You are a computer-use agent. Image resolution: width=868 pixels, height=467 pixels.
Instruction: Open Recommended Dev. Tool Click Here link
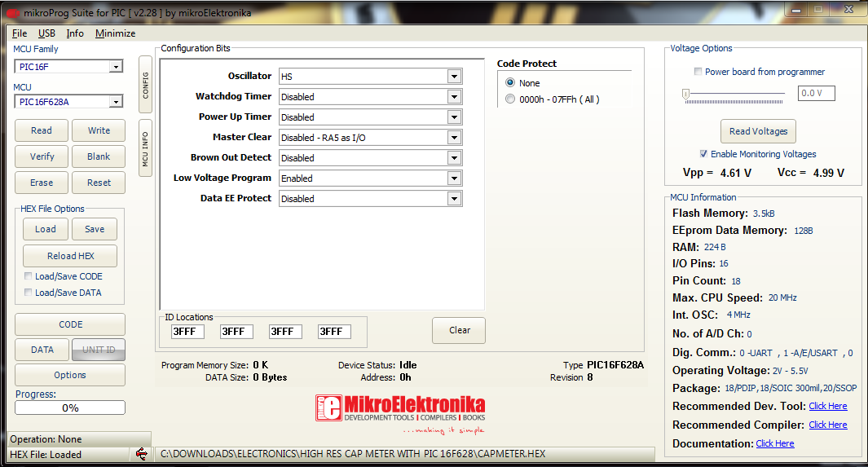click(827, 406)
